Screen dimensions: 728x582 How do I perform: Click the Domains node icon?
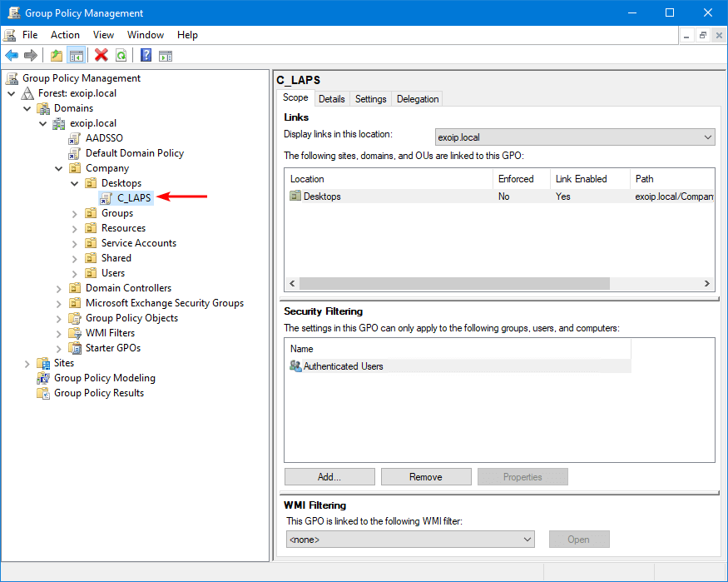tap(43, 108)
